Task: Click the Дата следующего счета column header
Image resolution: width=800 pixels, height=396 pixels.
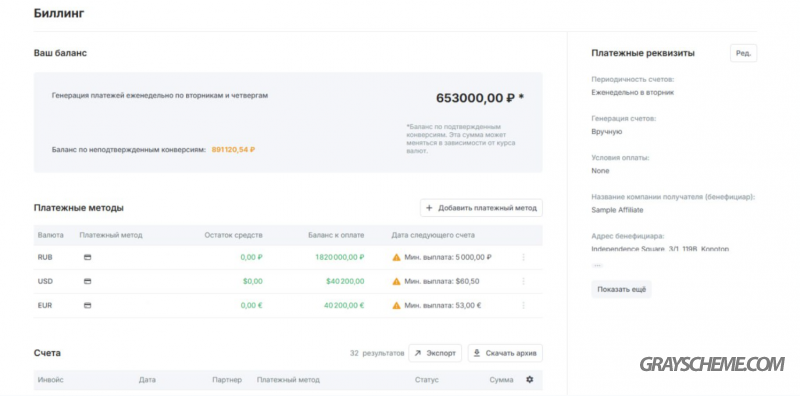Action: click(x=433, y=235)
